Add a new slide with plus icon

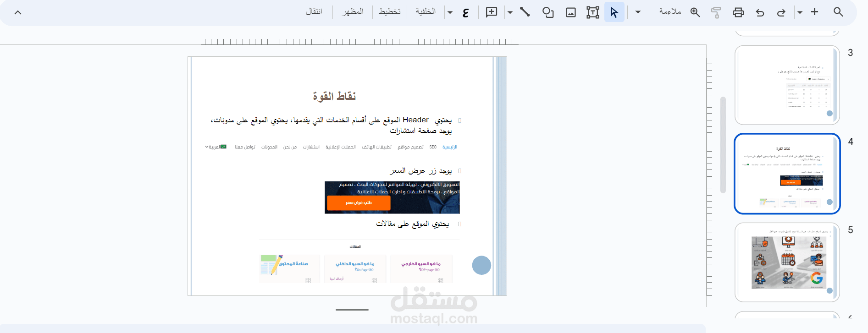pyautogui.click(x=814, y=12)
